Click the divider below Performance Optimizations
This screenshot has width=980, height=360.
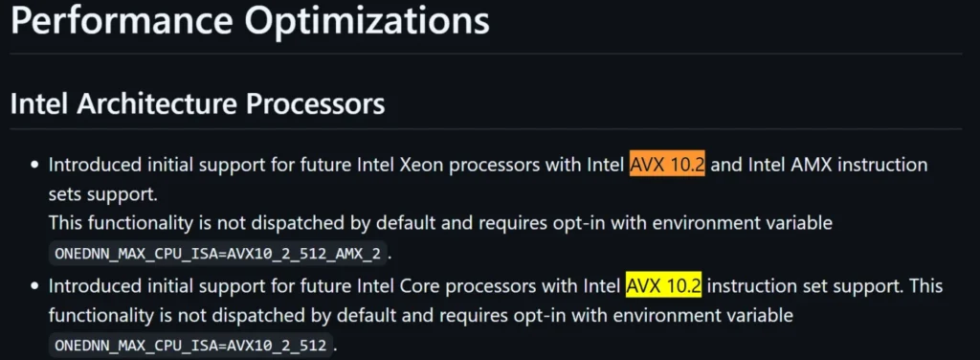485,54
